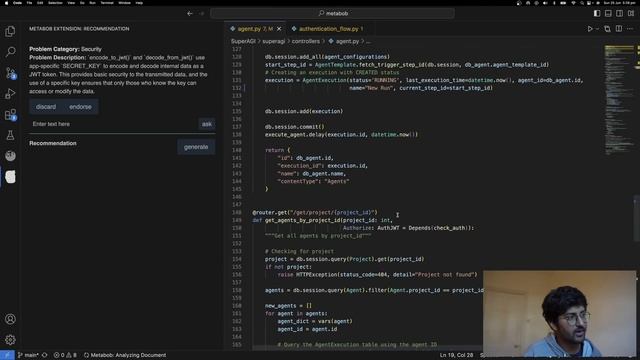Click Ln 19, Col 28 cursor position
This screenshot has width=640, height=360.
point(456,355)
